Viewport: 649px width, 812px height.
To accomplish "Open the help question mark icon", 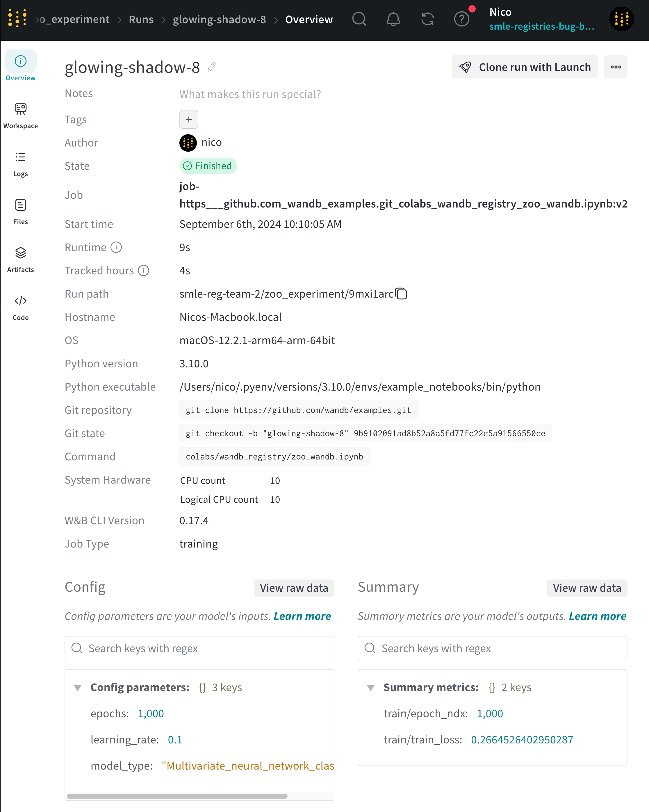I will [x=461, y=19].
